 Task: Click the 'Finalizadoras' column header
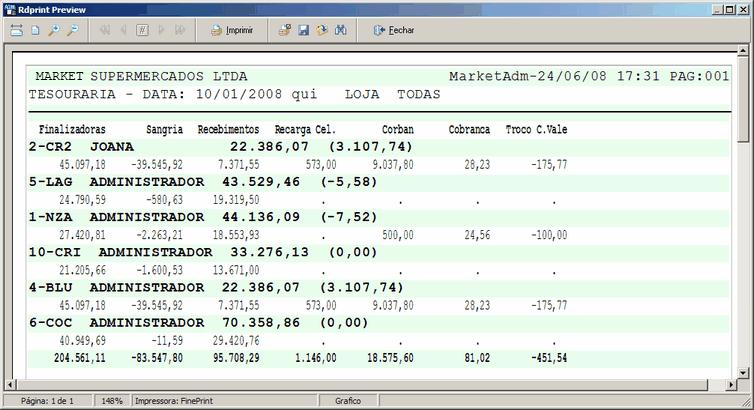pos(72,130)
